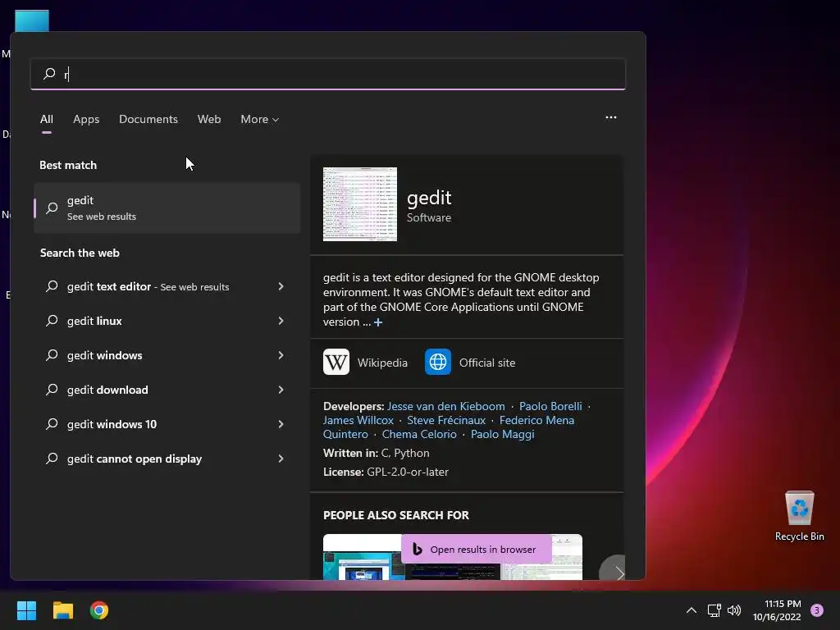Open Chema Celorio developer link
This screenshot has height=630, width=840.
pyautogui.click(x=419, y=434)
